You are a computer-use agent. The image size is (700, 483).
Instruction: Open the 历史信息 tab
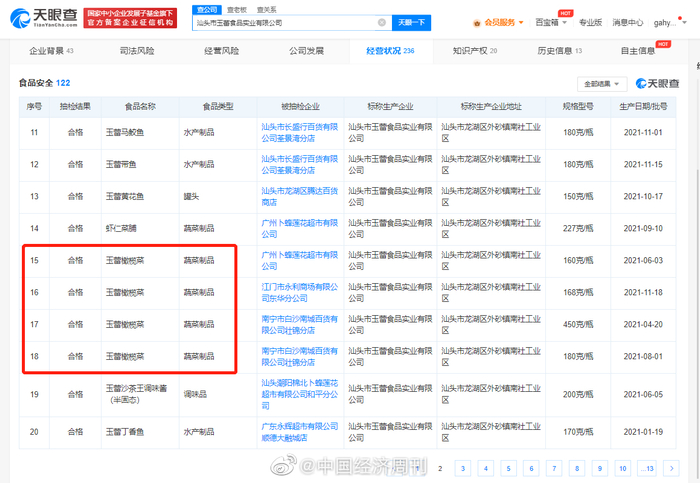coord(559,51)
